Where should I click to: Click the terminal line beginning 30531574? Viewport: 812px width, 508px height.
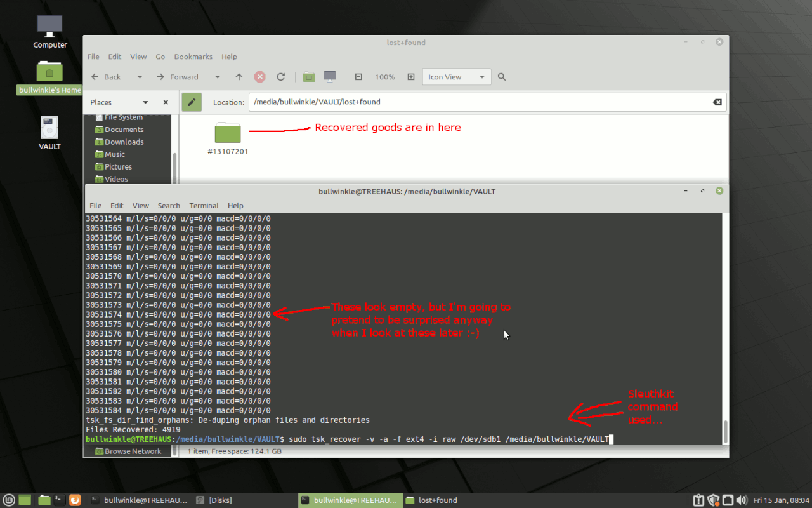(x=178, y=314)
